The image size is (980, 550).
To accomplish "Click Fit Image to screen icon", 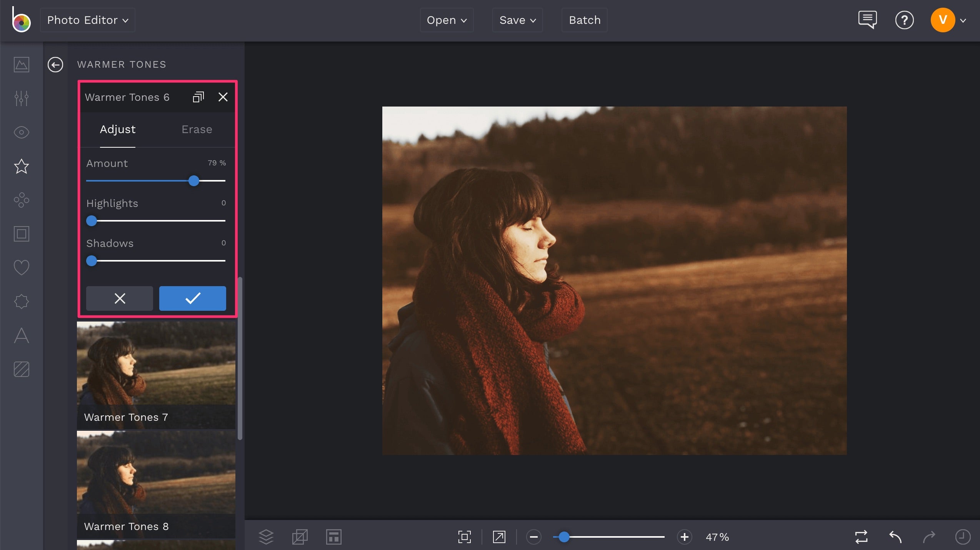I will [464, 537].
